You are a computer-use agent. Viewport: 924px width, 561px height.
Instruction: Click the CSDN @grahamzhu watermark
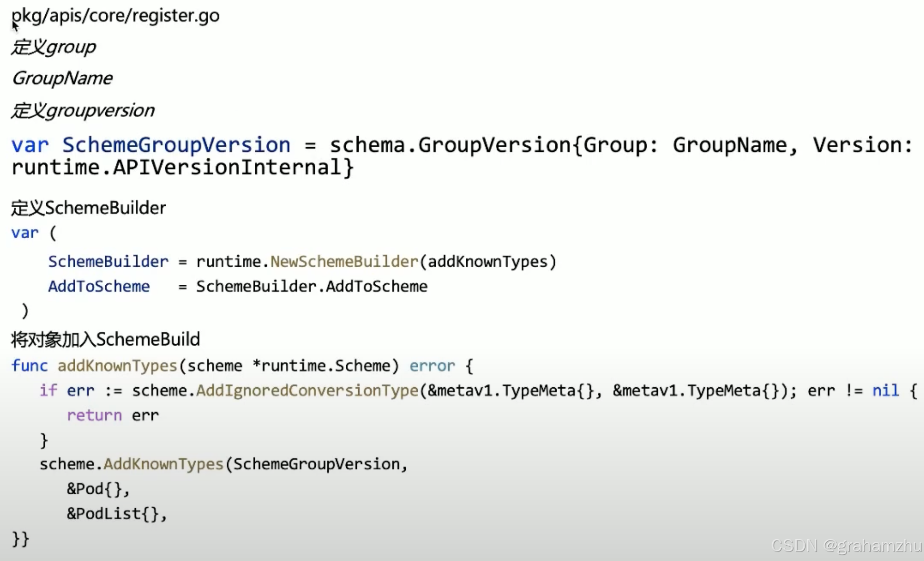[x=846, y=546]
